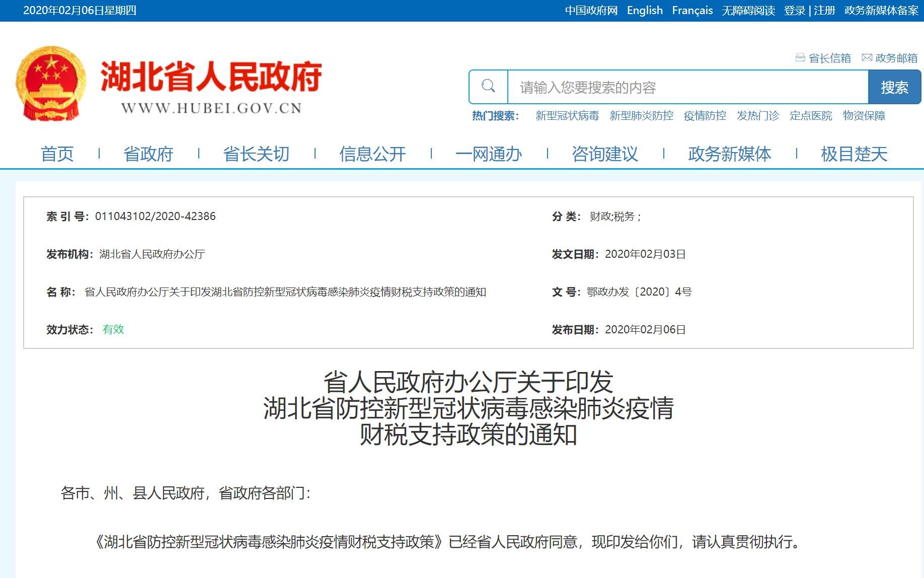Enable 无障碍阅读 accessible reading mode
The width and height of the screenshot is (924, 578).
pos(748,11)
